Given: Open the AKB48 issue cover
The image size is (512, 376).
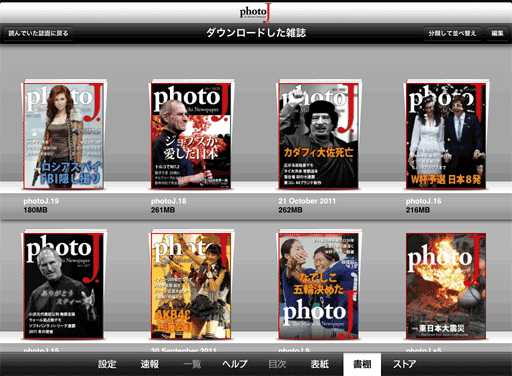Looking at the screenshot, I should click(191, 285).
